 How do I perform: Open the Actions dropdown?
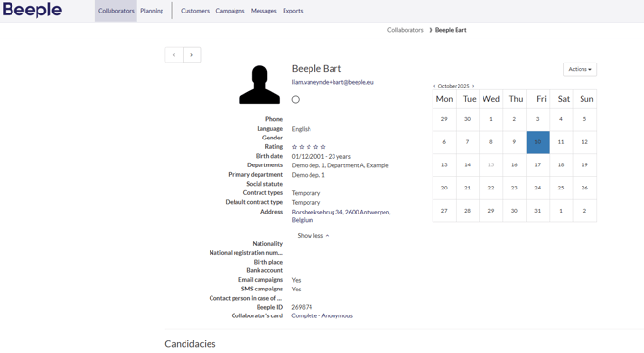click(580, 69)
